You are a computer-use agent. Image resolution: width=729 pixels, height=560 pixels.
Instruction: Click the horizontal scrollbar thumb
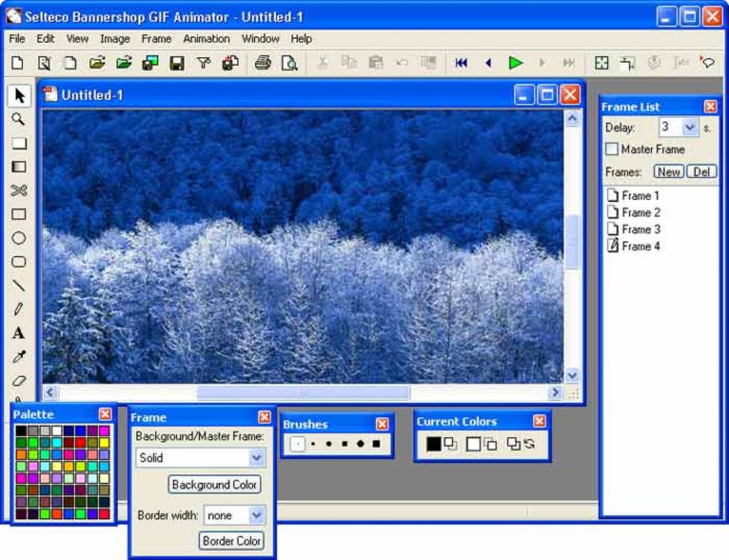click(303, 393)
